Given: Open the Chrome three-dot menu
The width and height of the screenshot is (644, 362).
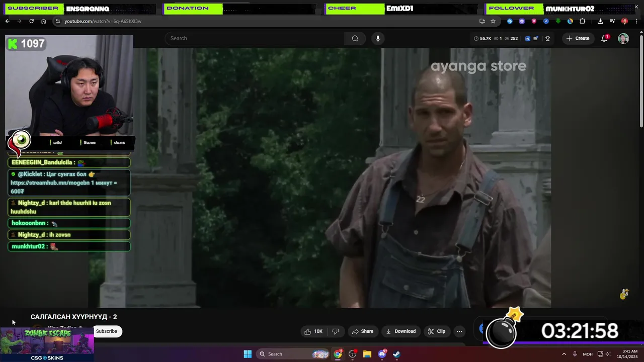Looking at the screenshot, I should pyautogui.click(x=636, y=21).
